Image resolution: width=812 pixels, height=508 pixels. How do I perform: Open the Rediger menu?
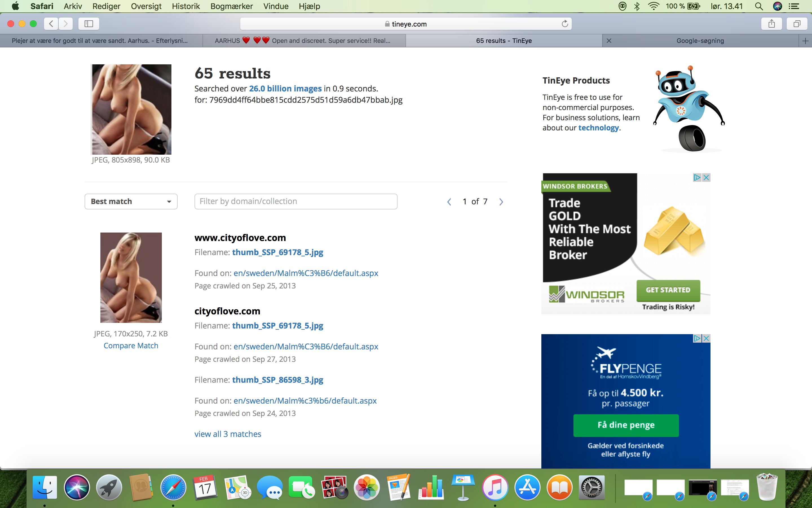pyautogui.click(x=106, y=6)
